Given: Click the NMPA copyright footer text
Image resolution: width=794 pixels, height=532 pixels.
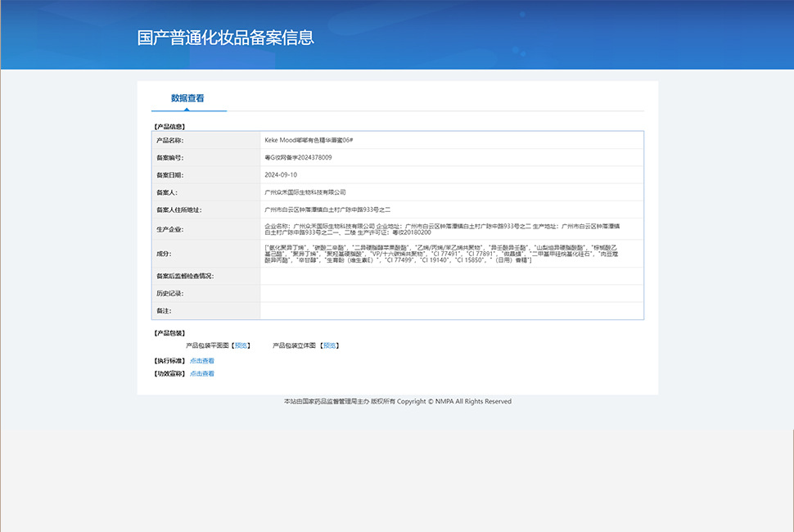Looking at the screenshot, I should (x=398, y=401).
